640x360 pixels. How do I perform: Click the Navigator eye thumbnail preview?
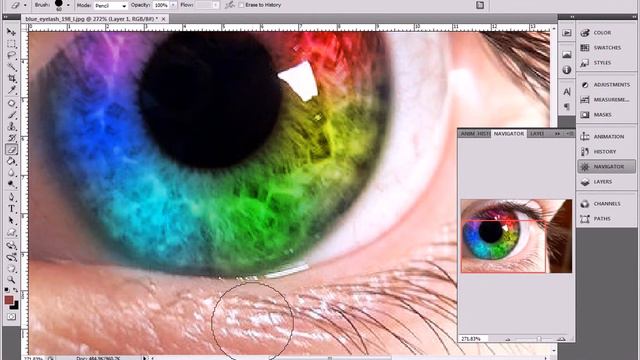click(x=516, y=236)
